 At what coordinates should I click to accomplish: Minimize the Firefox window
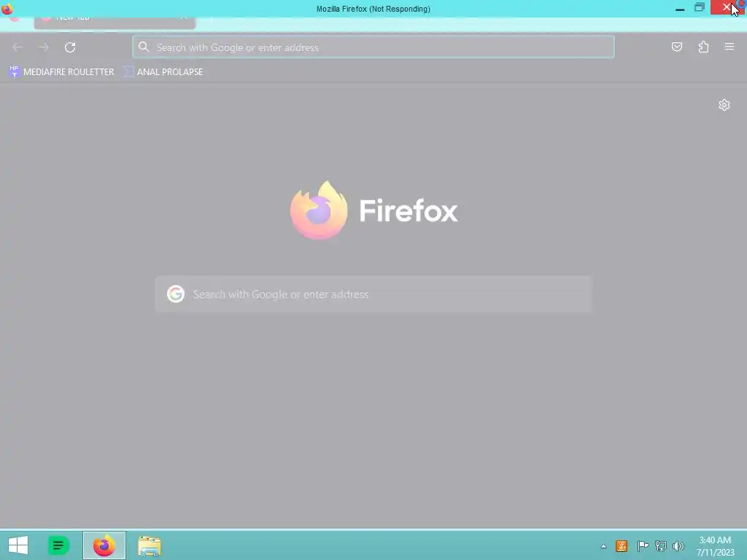(x=680, y=8)
